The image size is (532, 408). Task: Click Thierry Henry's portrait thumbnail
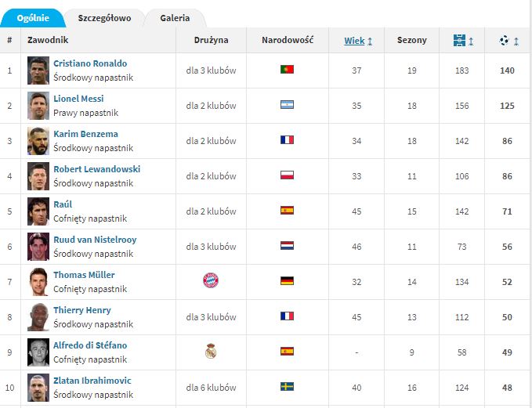(38, 317)
